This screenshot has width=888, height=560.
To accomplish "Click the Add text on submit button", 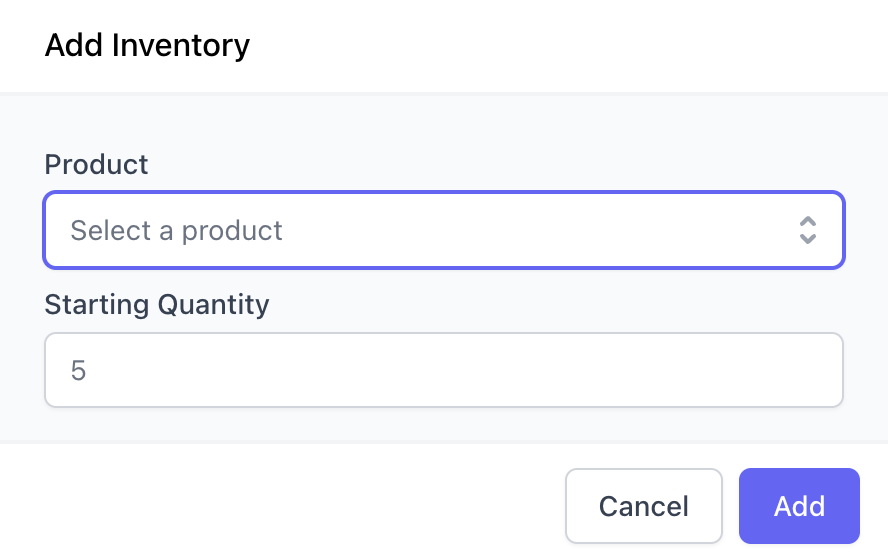I will coord(799,505).
